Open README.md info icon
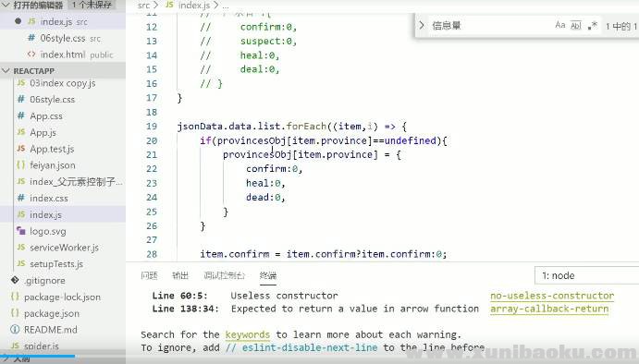This screenshot has width=639, height=364. pyautogui.click(x=15, y=329)
